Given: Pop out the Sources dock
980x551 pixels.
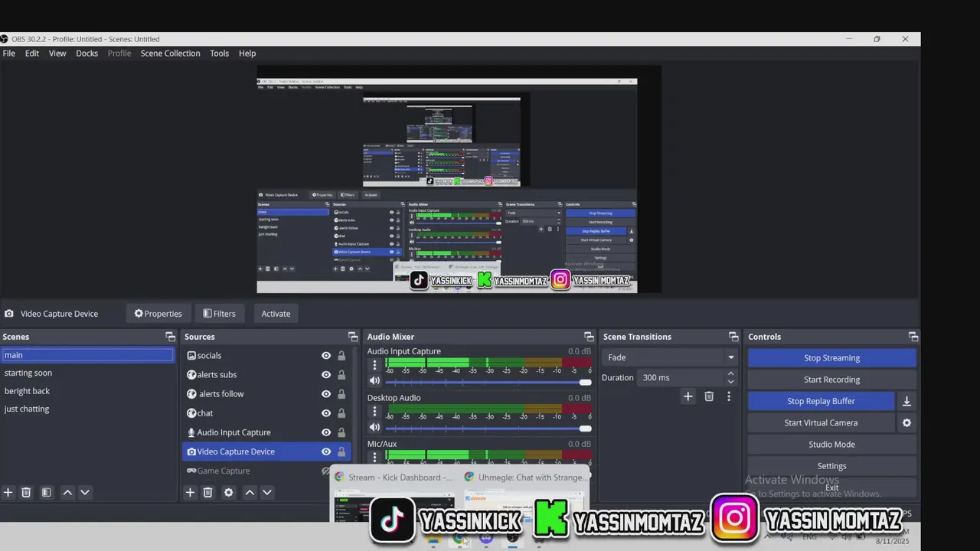Looking at the screenshot, I should (353, 337).
